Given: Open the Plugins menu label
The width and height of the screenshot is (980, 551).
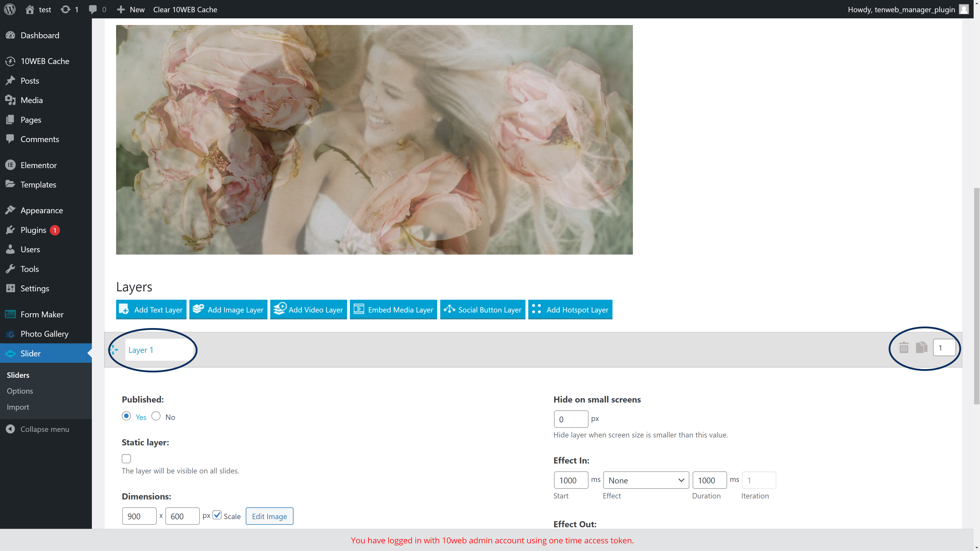Looking at the screenshot, I should click(x=33, y=230).
